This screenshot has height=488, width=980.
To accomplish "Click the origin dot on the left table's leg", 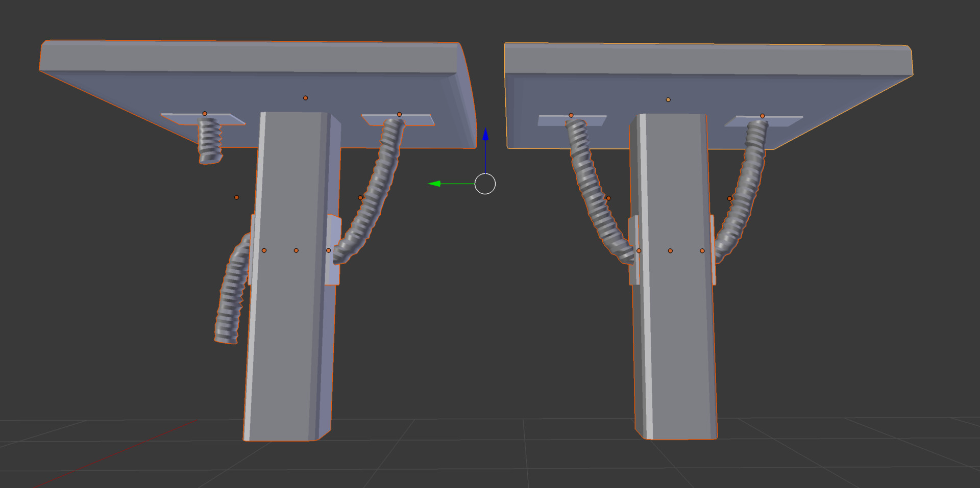I will tap(296, 250).
